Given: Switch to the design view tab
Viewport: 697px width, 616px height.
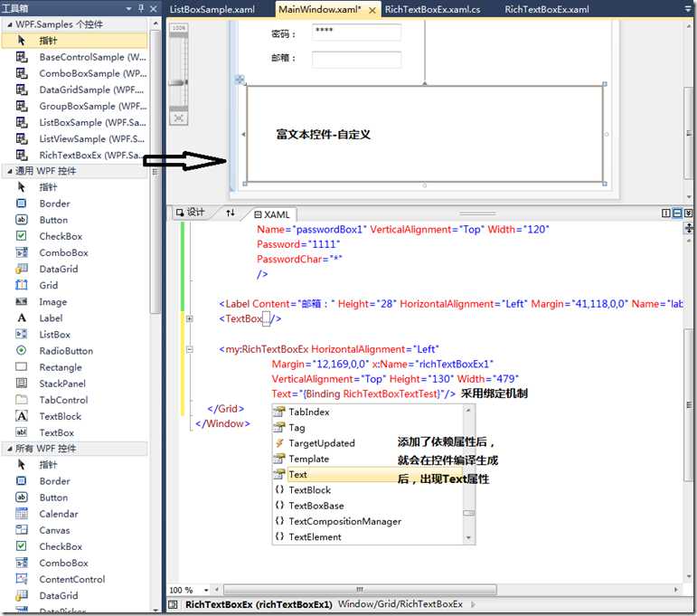Looking at the screenshot, I should point(191,213).
